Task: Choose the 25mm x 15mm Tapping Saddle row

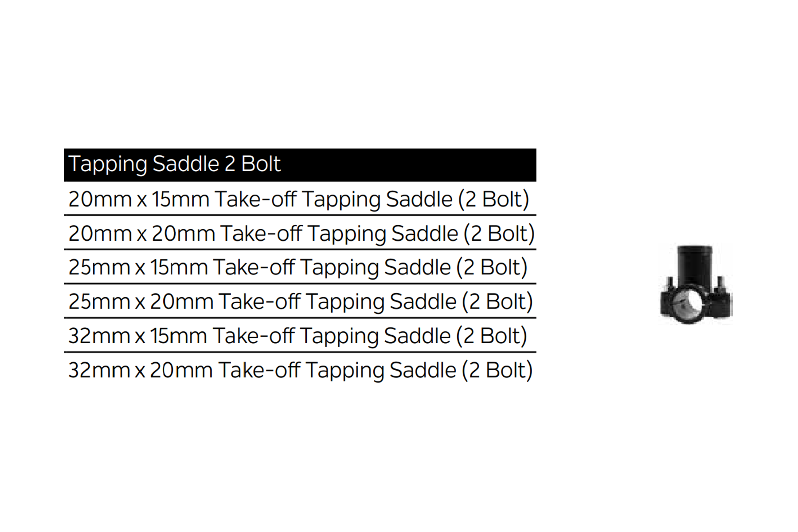Action: (x=300, y=267)
